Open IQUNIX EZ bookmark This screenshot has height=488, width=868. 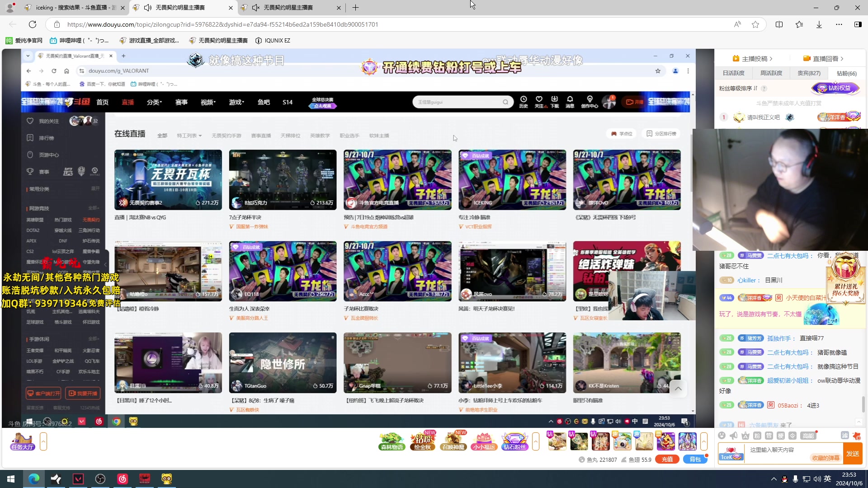coord(273,41)
